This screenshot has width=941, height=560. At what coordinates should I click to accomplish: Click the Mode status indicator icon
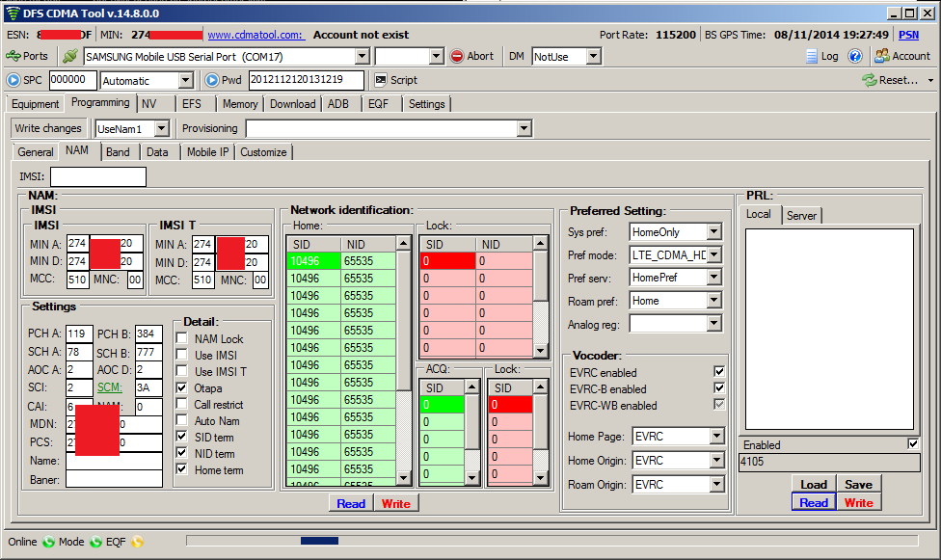pyautogui.click(x=96, y=542)
